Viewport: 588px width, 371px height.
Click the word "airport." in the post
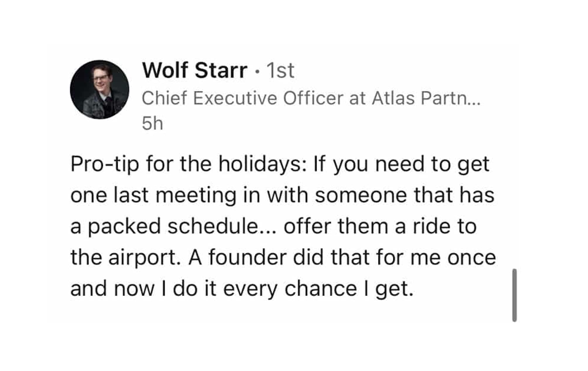[145, 258]
